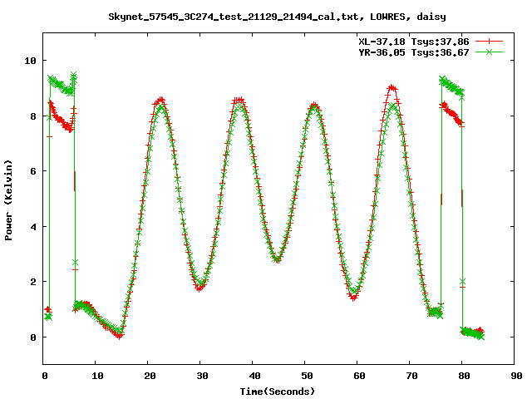
Task: Select legend entry XL-37.18 Tsys:37.86
Action: tap(414, 42)
